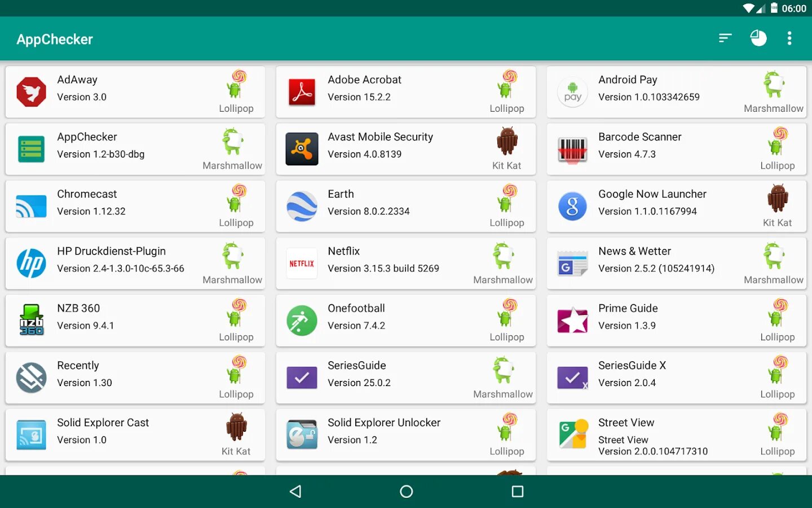Select 'Version 25.0.2' under SeriesGuide
Screen dimensions: 812x508
click(359, 383)
